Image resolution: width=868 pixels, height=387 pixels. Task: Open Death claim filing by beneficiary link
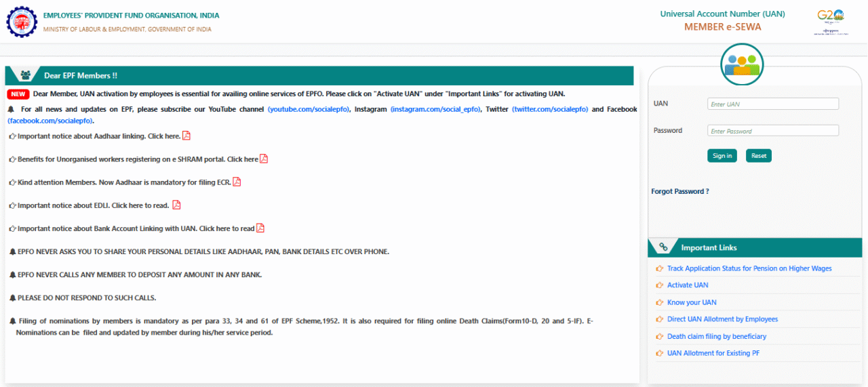coord(717,336)
